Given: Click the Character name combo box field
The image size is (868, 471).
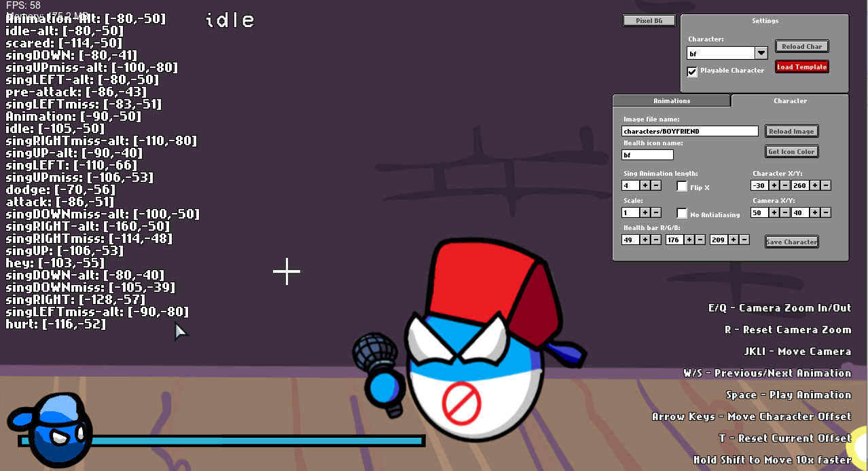Looking at the screenshot, I should tap(721, 53).
